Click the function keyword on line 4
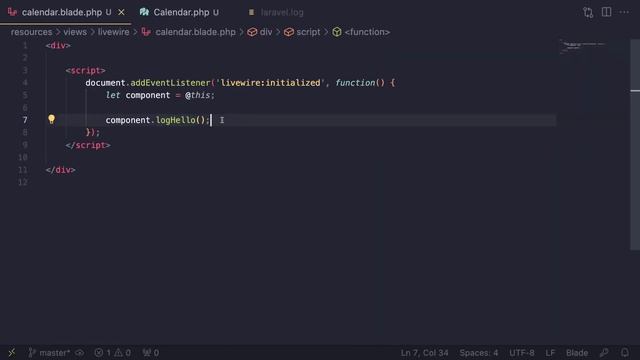This screenshot has height=360, width=640. point(355,83)
